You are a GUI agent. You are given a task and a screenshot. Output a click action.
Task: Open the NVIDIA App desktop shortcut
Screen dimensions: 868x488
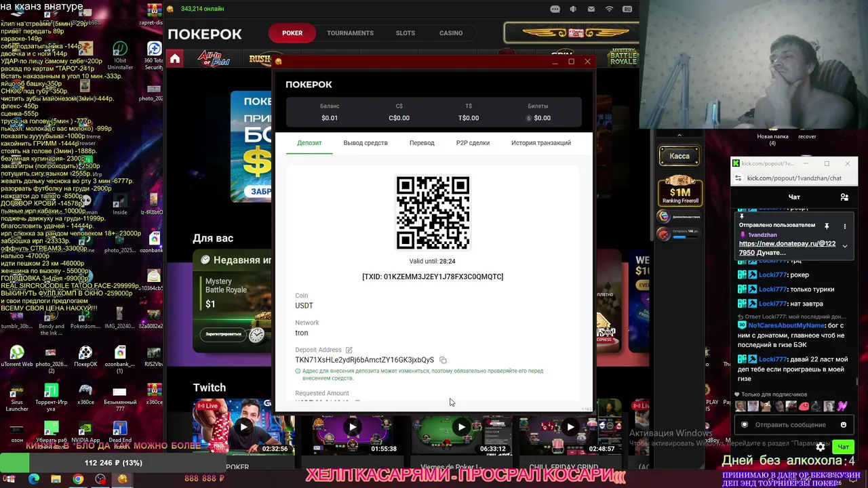point(85,433)
